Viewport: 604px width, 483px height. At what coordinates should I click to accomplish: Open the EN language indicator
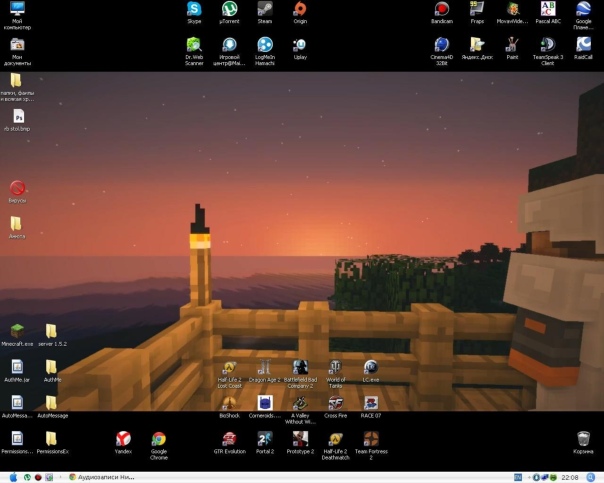(x=518, y=477)
